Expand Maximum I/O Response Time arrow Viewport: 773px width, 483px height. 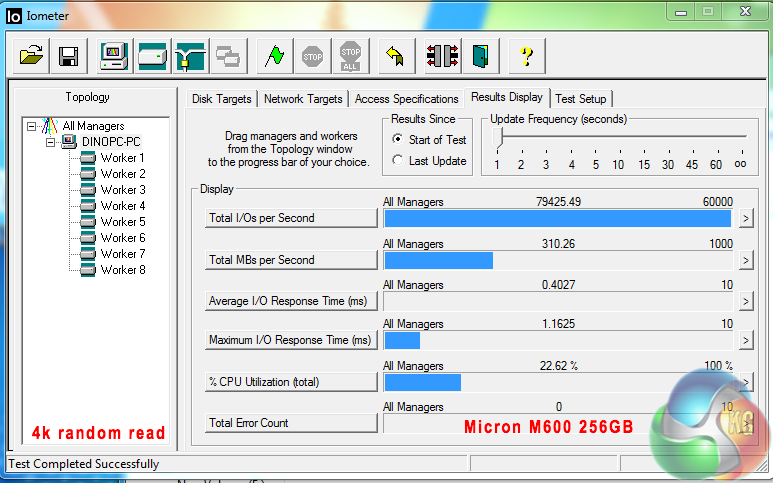746,341
